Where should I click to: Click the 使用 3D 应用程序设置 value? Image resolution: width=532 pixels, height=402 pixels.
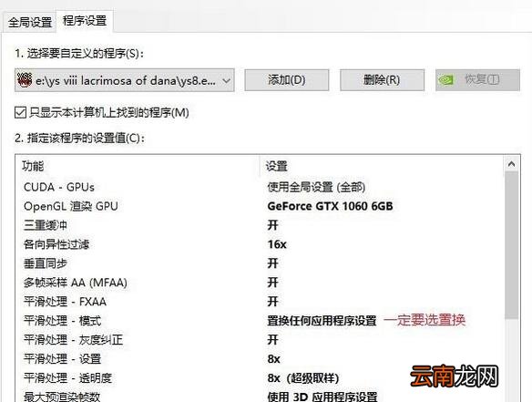tap(322, 397)
